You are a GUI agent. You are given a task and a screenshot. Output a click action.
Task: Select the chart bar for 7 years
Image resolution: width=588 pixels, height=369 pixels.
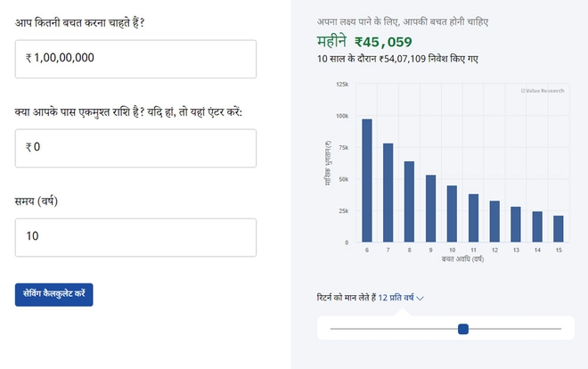[x=388, y=193]
